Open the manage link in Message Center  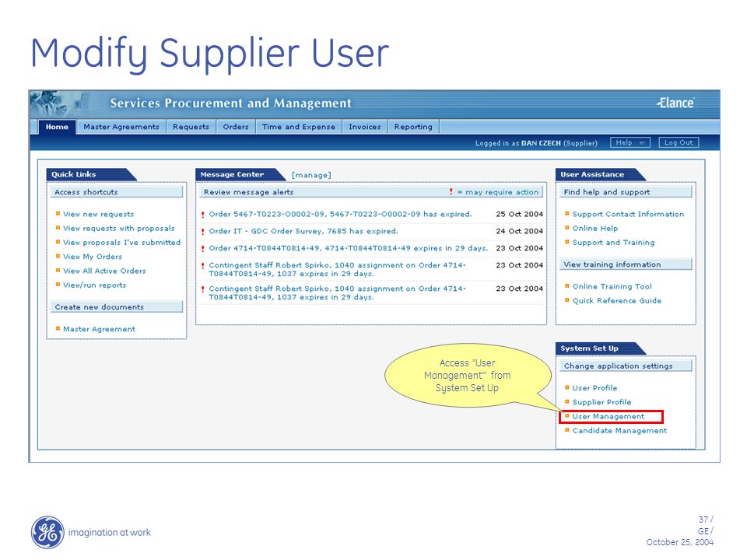(x=311, y=175)
